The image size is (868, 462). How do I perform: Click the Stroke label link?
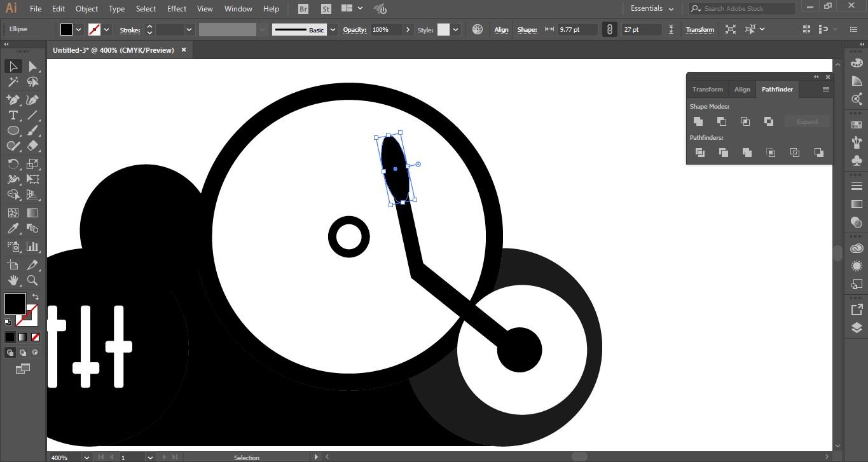coord(130,30)
